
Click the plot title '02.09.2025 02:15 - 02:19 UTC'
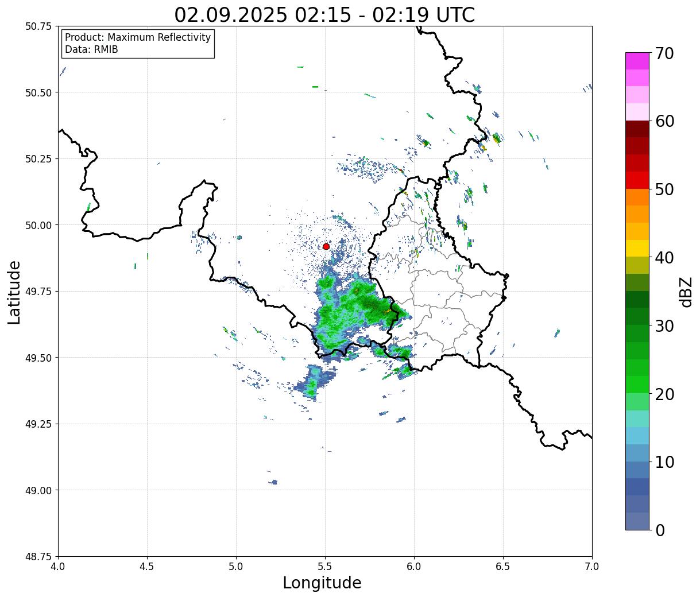[x=325, y=14]
